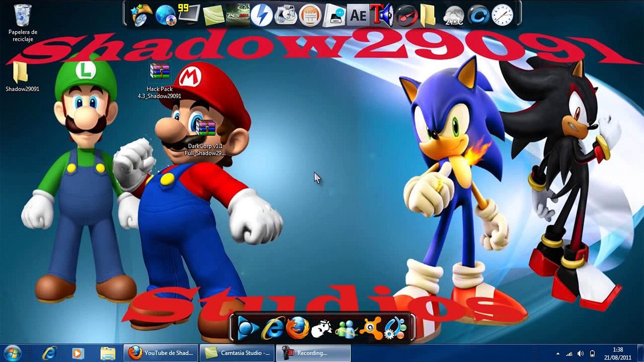Open Windows Media Player from the taskbar

[x=77, y=353]
